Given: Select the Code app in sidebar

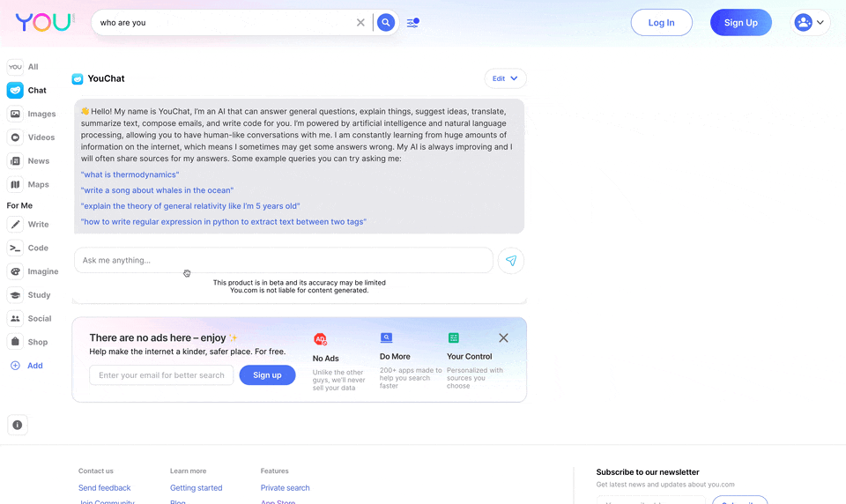Looking at the screenshot, I should coord(28,248).
